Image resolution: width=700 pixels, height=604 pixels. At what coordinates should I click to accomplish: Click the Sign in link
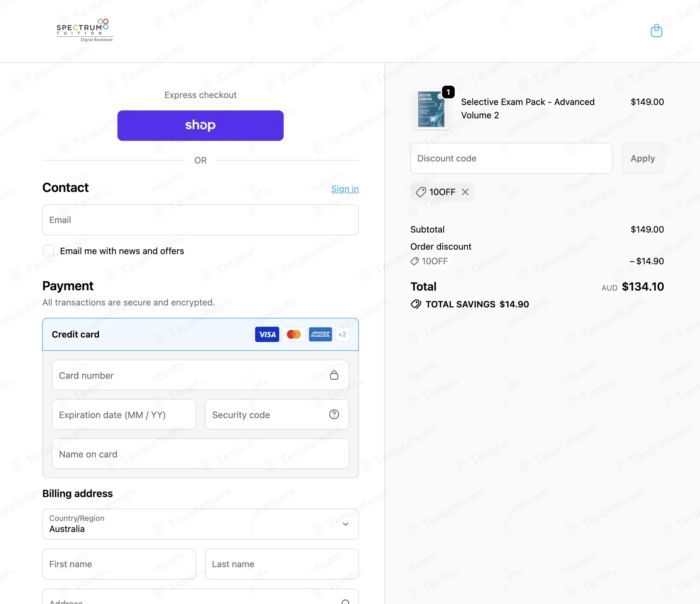point(345,189)
